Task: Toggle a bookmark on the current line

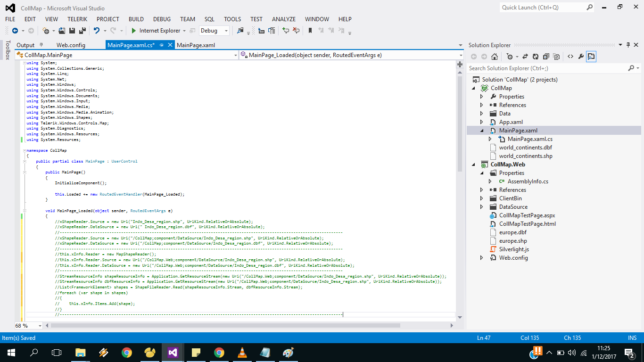Action: [310, 31]
